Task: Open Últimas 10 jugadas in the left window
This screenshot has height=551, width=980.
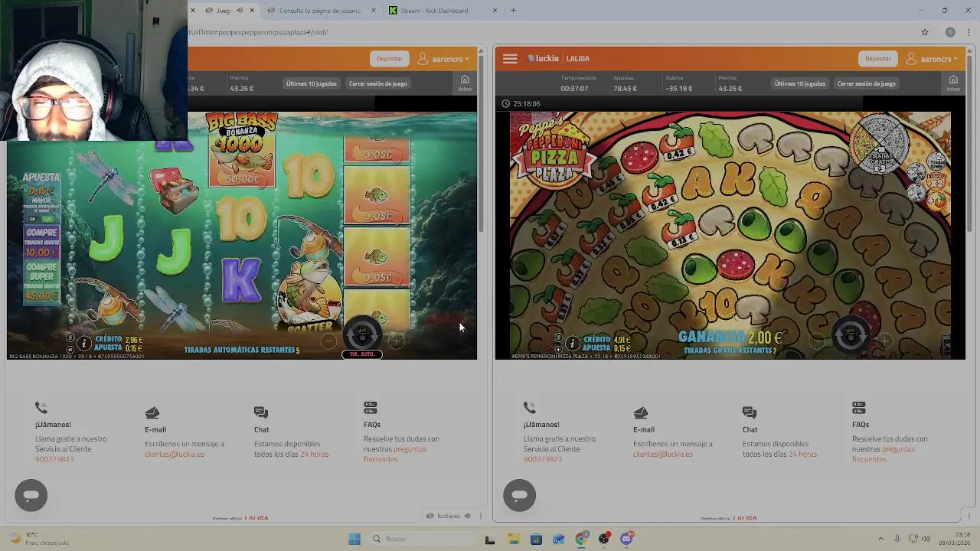Action: [312, 83]
